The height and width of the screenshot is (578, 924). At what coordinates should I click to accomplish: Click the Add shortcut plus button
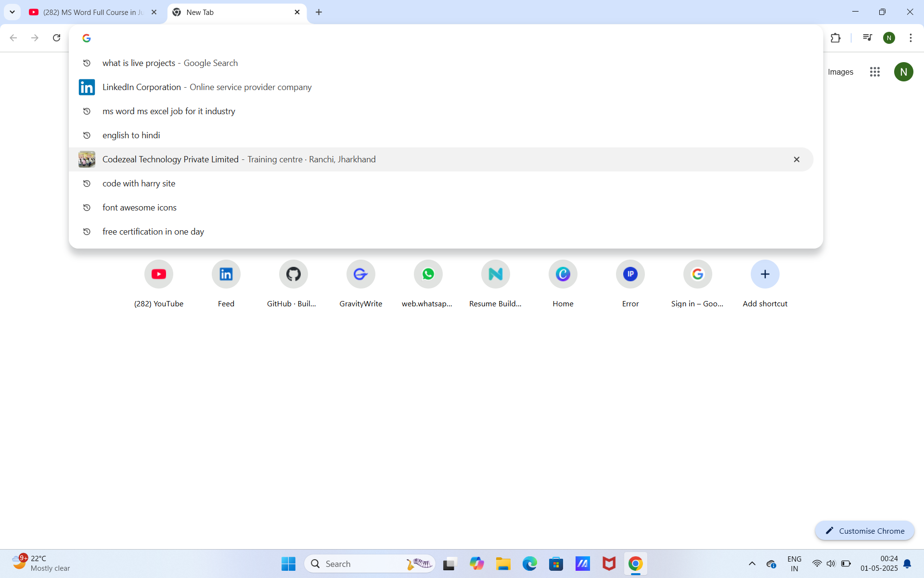point(765,274)
